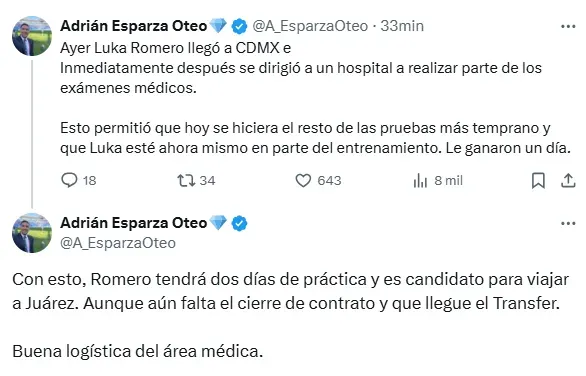Screen dimensions: 586x376
Task: Bookmark the first tweet
Action: [x=538, y=181]
